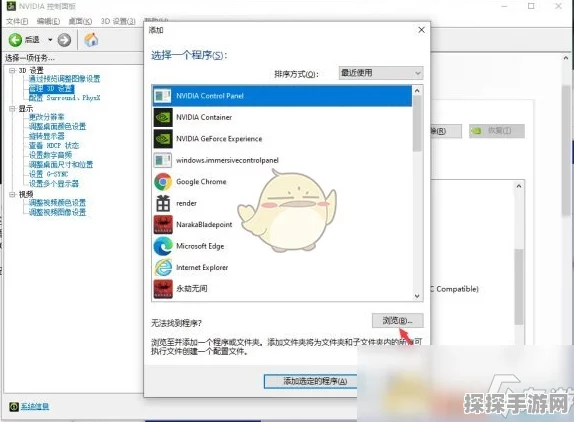Open 配置 Surround、PhysX tree item
Viewport: 574px width, 422px height.
[64, 98]
